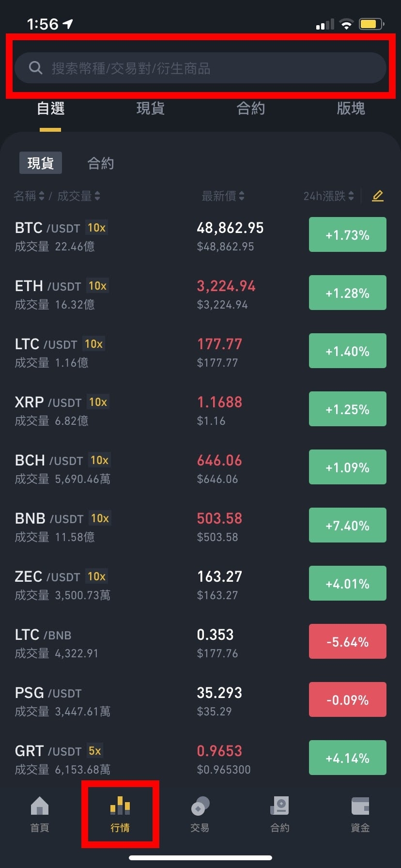Open the edit watchlist pencil icon
Viewport: 401px width, 868px height.
(x=378, y=196)
